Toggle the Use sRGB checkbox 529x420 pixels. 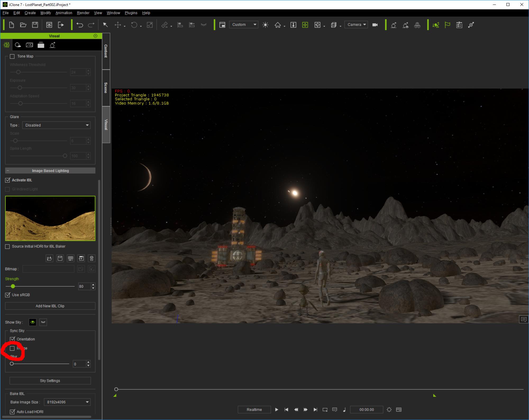7,295
